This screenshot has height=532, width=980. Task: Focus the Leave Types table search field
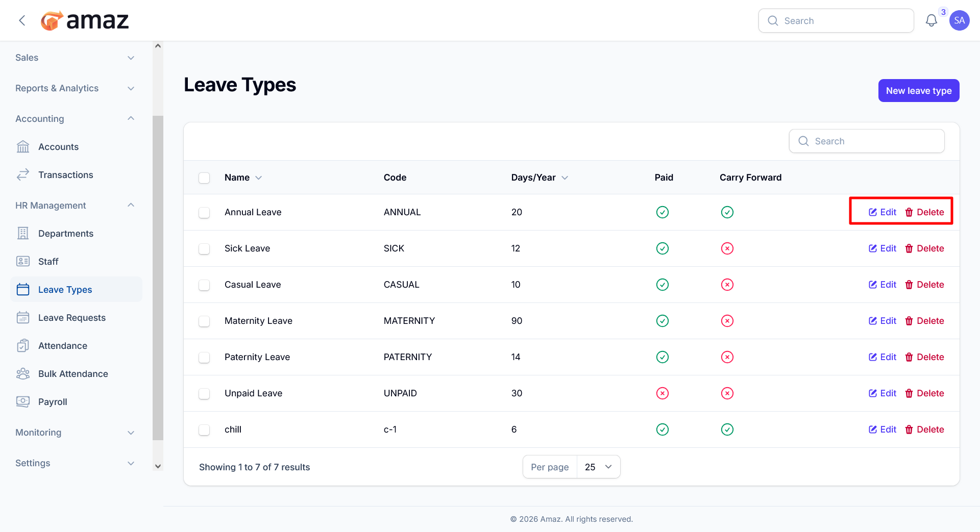867,141
